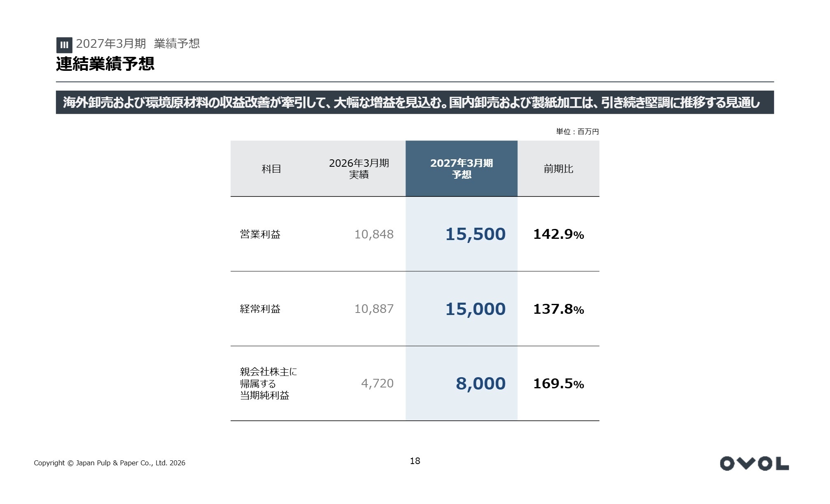The height and width of the screenshot is (504, 830).
Task: Select the 営業利益 row label
Action: (x=260, y=234)
